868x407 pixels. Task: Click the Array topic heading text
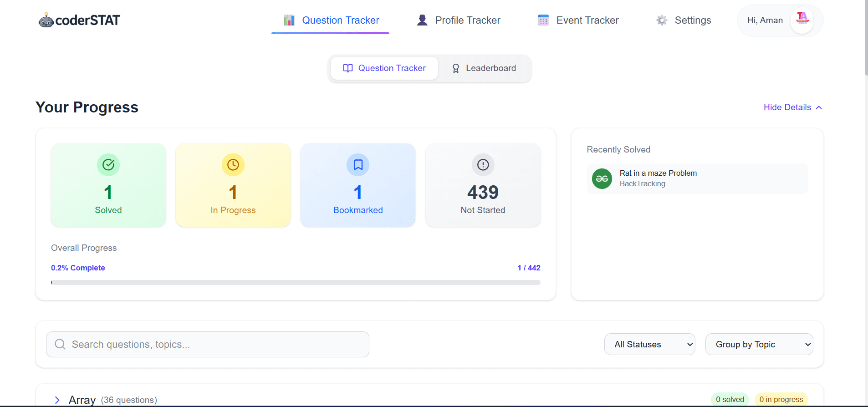[x=82, y=400]
